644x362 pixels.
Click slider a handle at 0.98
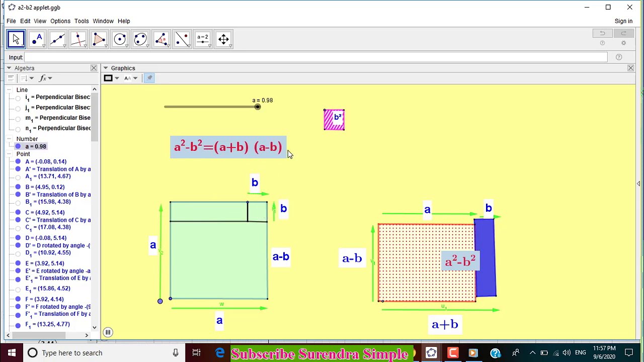click(x=258, y=107)
